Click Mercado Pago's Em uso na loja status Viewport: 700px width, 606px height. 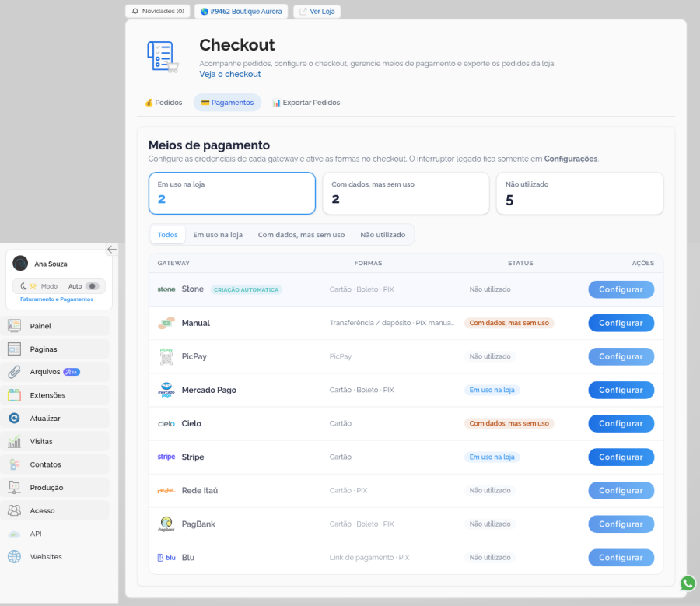(492, 390)
